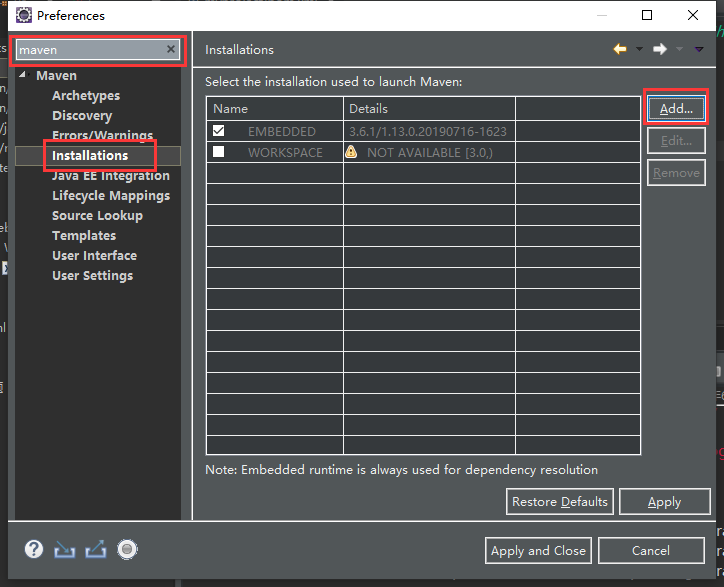Click the import preferences icon
Image resolution: width=724 pixels, height=587 pixels.
pyautogui.click(x=65, y=549)
